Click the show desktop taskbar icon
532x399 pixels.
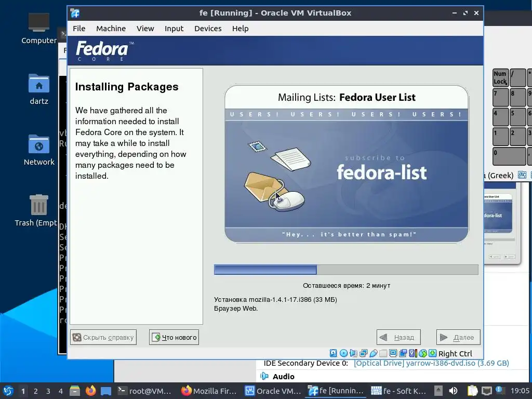coord(106,391)
